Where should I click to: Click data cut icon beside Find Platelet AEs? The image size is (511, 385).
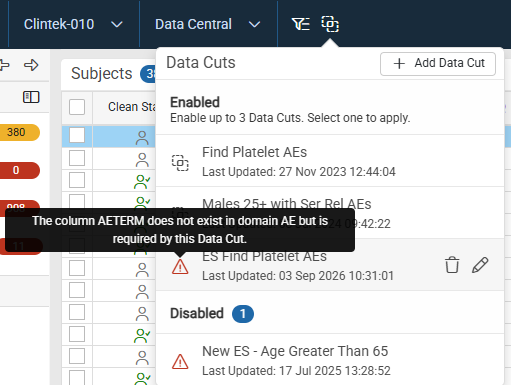point(180,163)
